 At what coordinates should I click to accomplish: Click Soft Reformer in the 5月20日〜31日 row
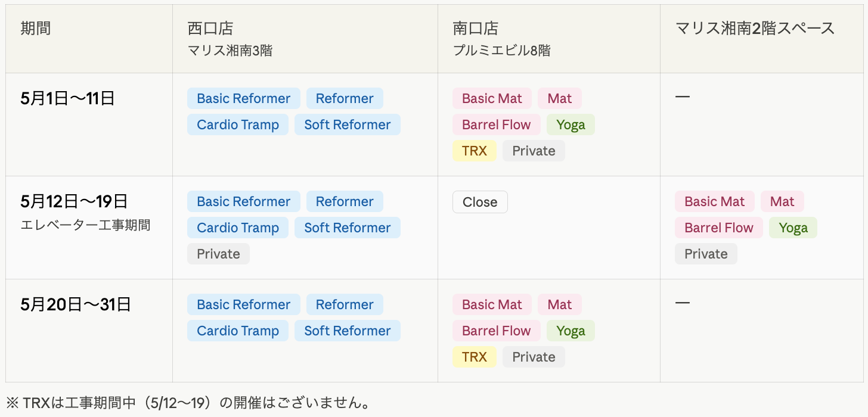tap(347, 331)
